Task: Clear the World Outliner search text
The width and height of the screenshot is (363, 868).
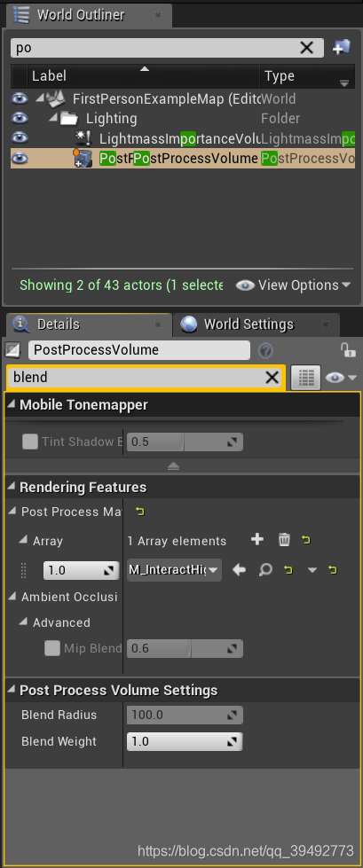Action: (306, 48)
